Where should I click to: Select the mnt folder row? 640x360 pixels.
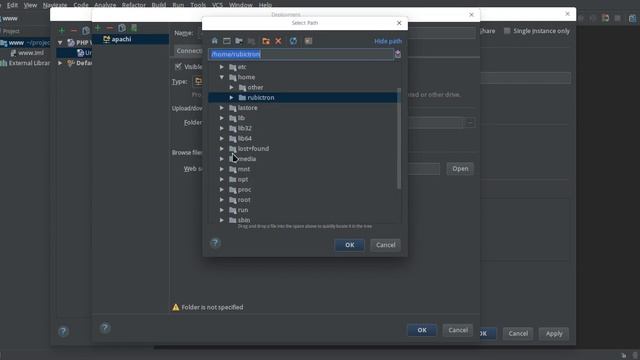point(304,169)
